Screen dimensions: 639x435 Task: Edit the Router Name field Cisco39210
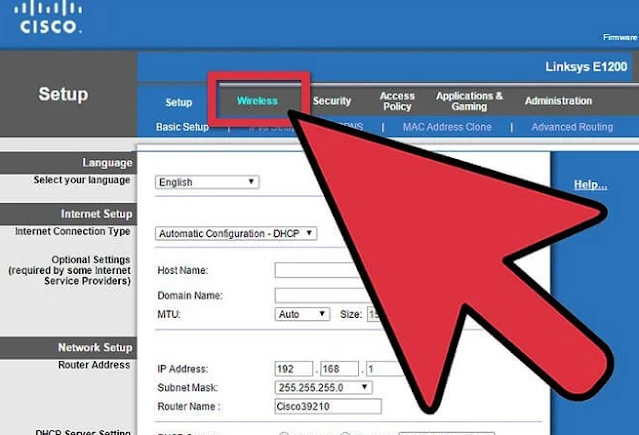[328, 406]
